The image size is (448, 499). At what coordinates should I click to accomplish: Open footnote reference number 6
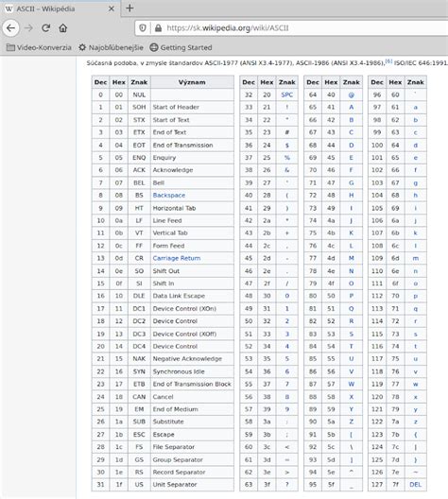click(x=388, y=61)
